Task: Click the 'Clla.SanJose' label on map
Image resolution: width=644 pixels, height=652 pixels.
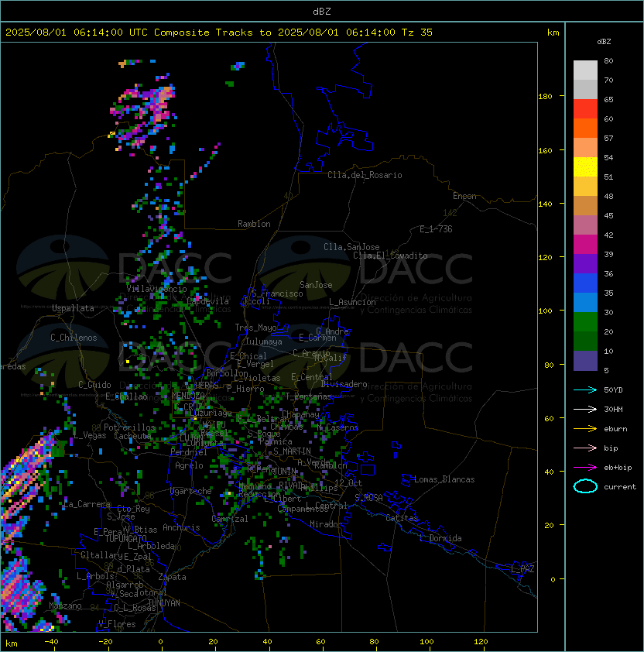Action: 351,247
